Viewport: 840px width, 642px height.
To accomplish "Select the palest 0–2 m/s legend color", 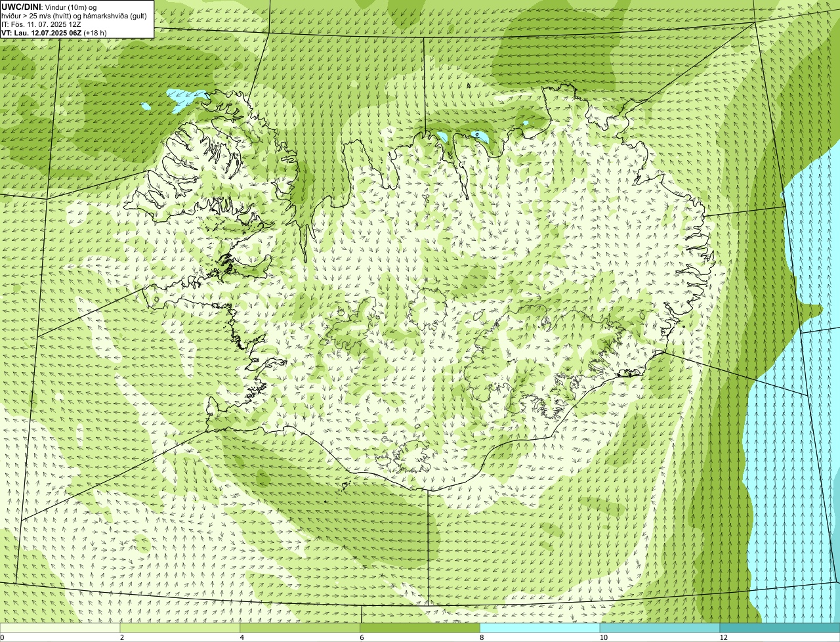I will click(x=60, y=628).
